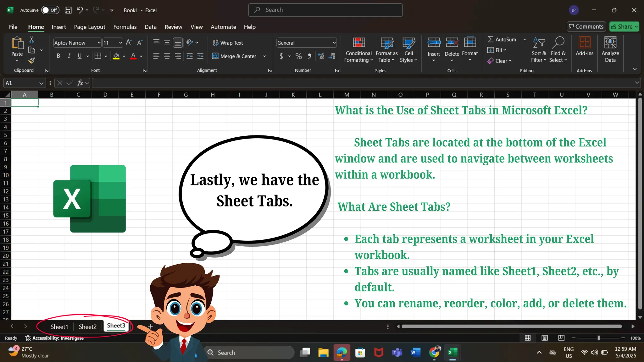Apply yellow Fill Color swatch

click(x=116, y=56)
